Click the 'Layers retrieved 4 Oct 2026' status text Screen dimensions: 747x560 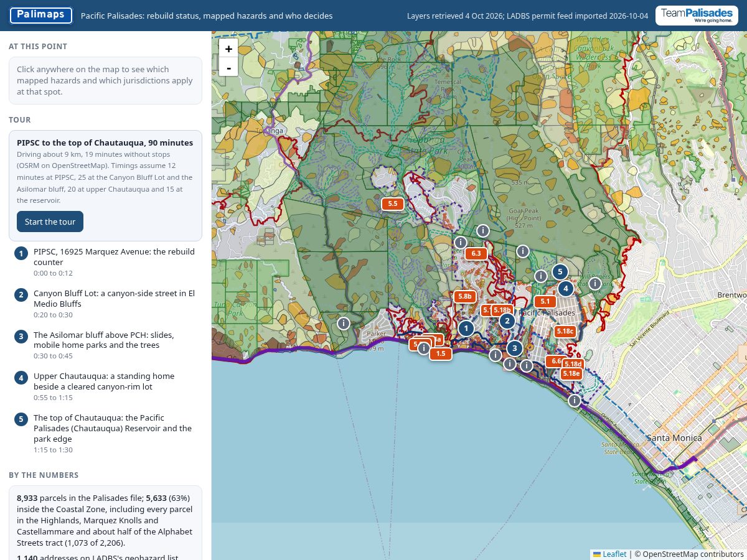(x=527, y=16)
